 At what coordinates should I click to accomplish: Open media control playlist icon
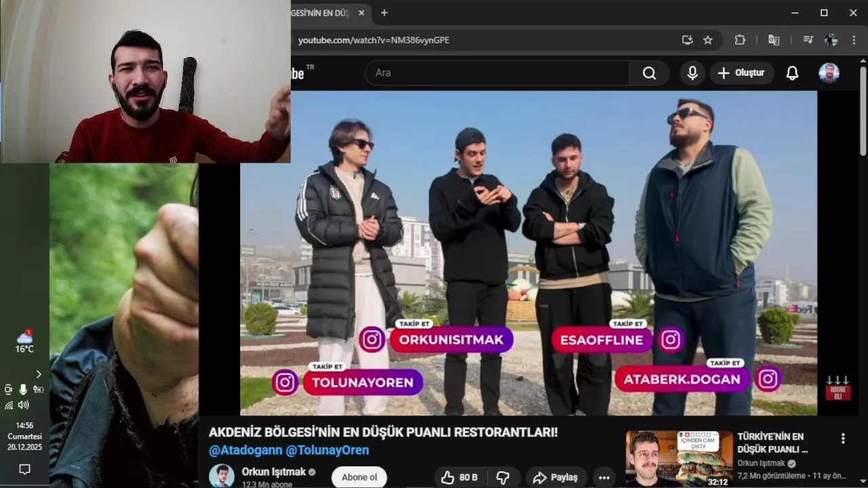coord(808,40)
